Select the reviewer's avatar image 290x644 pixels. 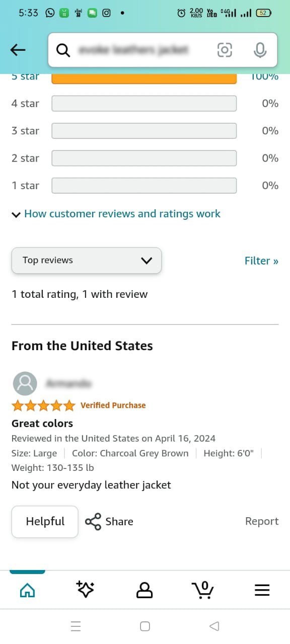25,383
